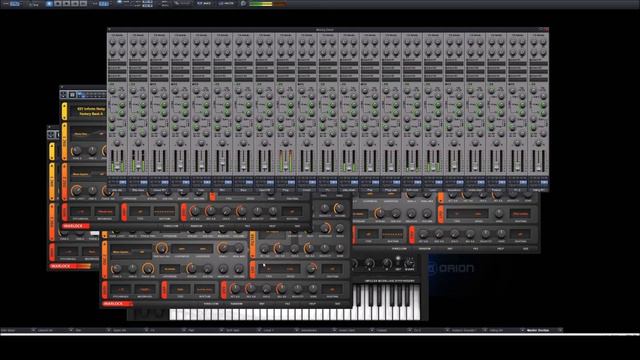The width and height of the screenshot is (640, 360).
Task: Toggle the front Warlock window's orange oscillator switch
Action: (x=104, y=260)
